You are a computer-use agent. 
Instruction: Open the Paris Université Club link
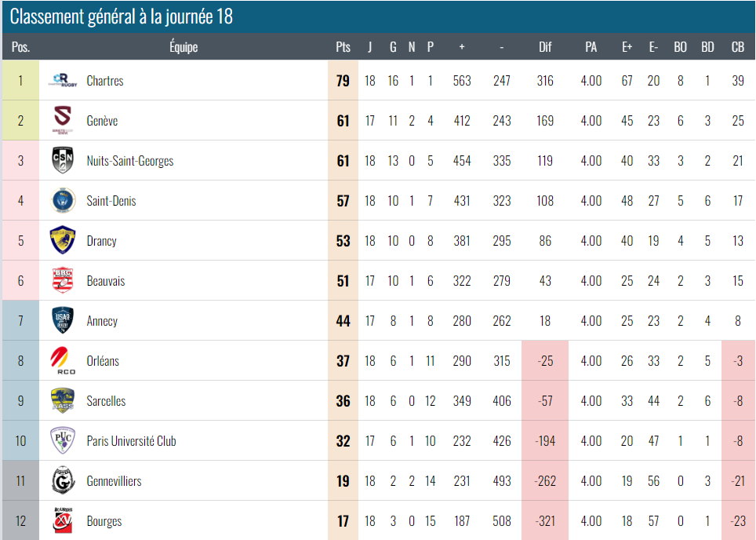point(131,441)
